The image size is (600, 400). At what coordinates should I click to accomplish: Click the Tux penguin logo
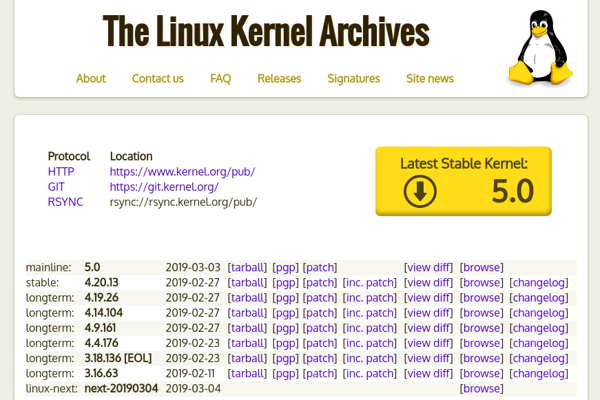(541, 48)
